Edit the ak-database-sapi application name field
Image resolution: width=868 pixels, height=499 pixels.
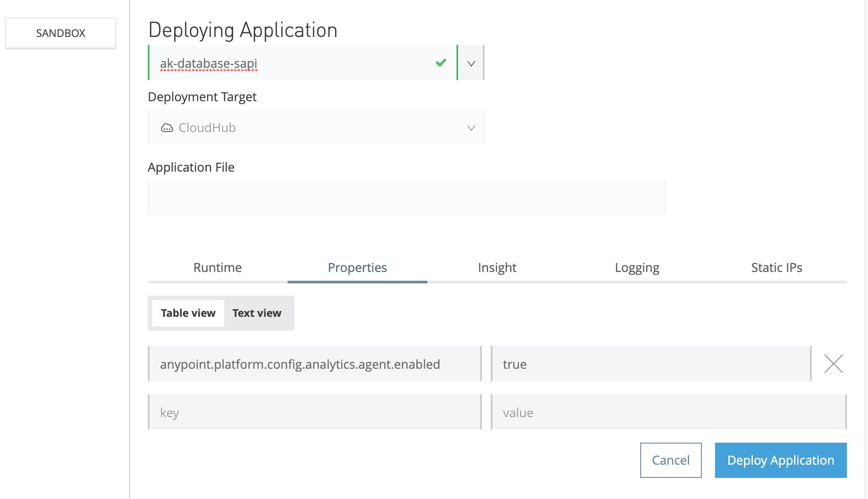290,63
